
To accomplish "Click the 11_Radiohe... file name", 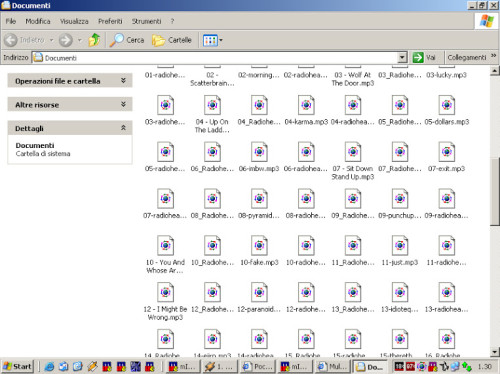I will (x=353, y=263).
